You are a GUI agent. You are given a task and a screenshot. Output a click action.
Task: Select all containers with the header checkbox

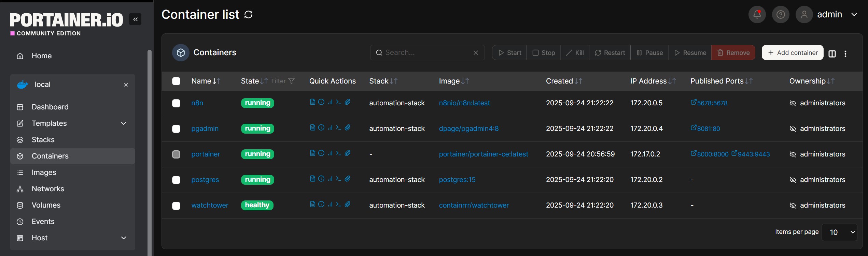[x=176, y=81]
